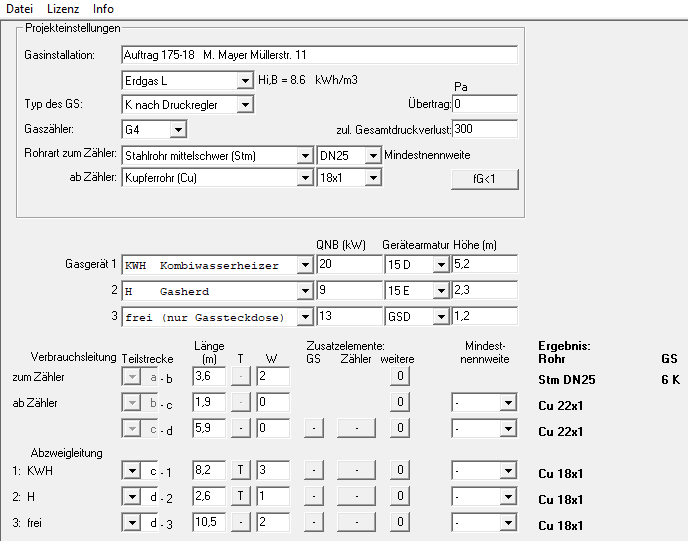Click the weitere button for a-b
This screenshot has width=688, height=541.
coord(400,376)
